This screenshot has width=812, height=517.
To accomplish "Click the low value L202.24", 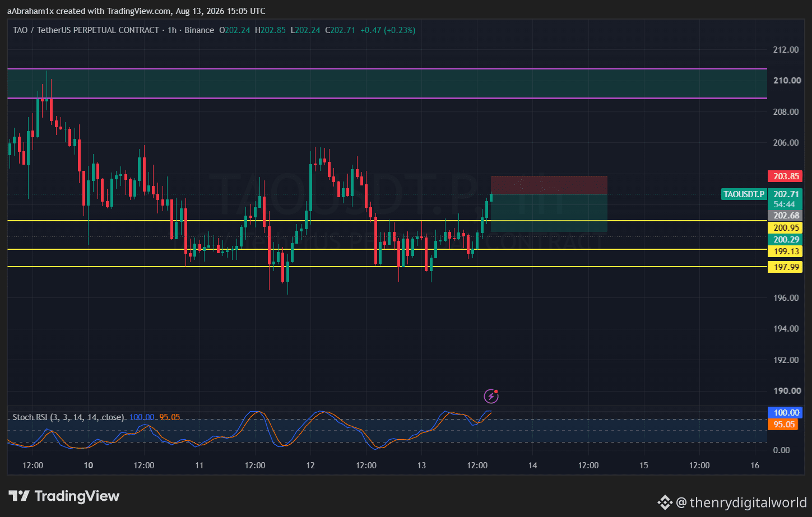I will coord(305,30).
